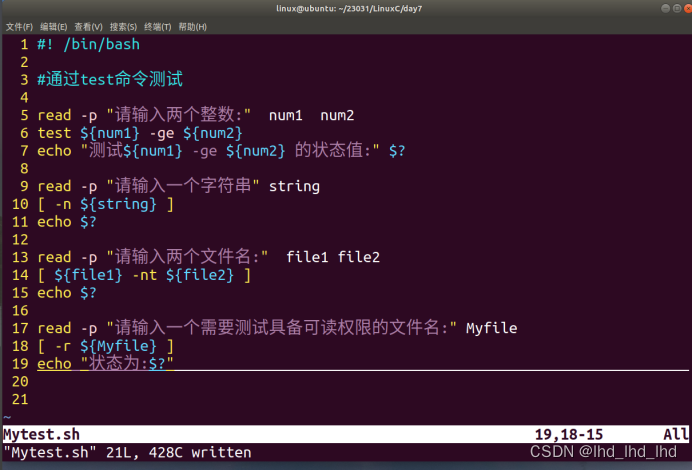This screenshot has height=470, width=693.
Task: Maximize the terminal window
Action: (x=677, y=8)
